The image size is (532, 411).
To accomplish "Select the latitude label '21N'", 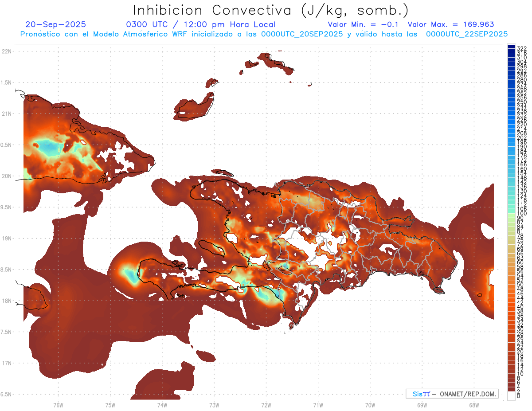I will (x=7, y=114).
